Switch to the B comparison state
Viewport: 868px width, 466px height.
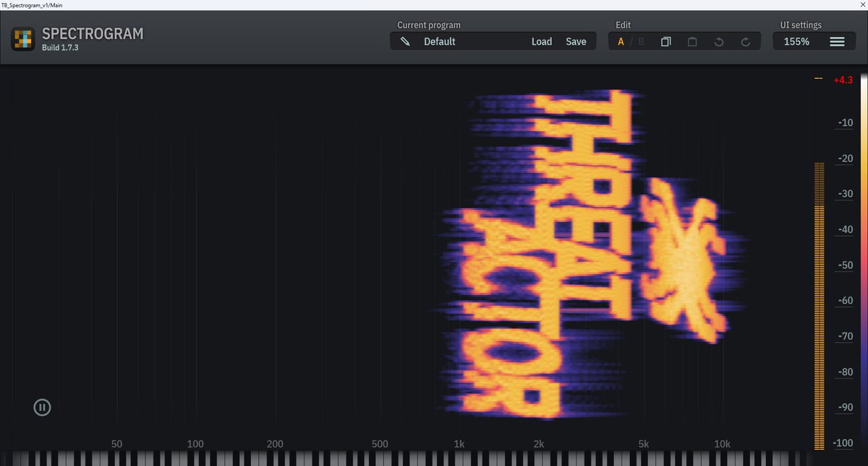(x=641, y=41)
